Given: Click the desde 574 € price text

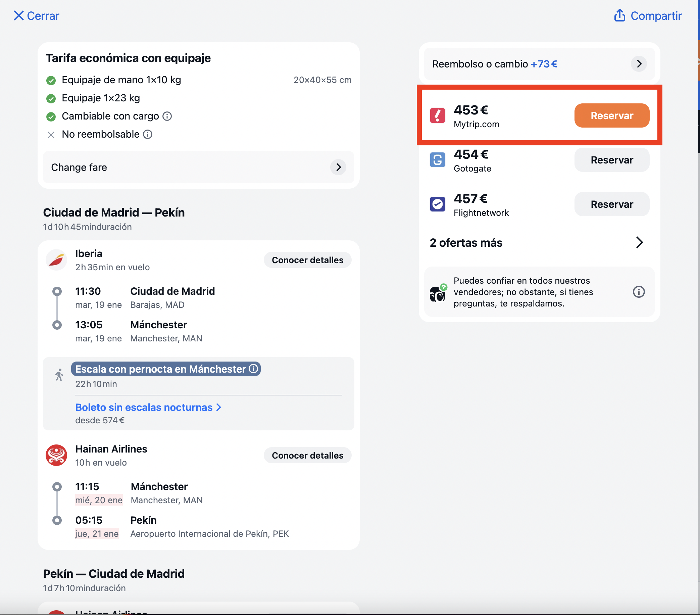Looking at the screenshot, I should tap(100, 420).
